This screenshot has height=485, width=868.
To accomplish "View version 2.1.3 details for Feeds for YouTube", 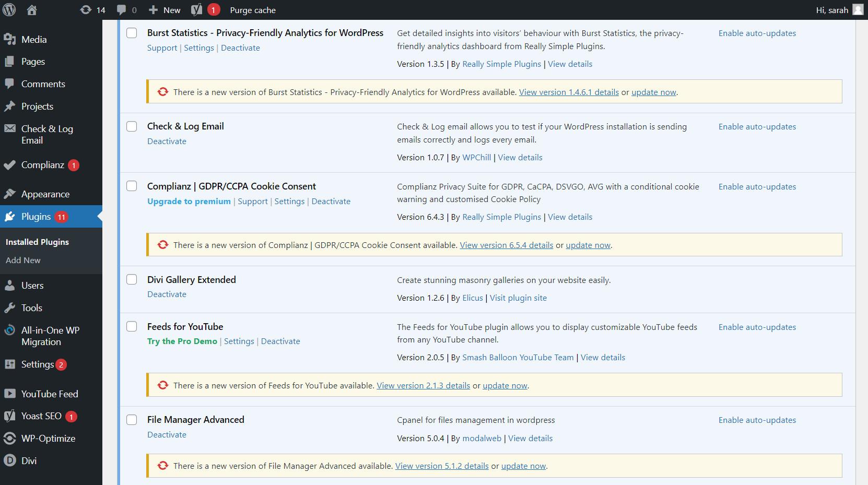I will point(423,385).
